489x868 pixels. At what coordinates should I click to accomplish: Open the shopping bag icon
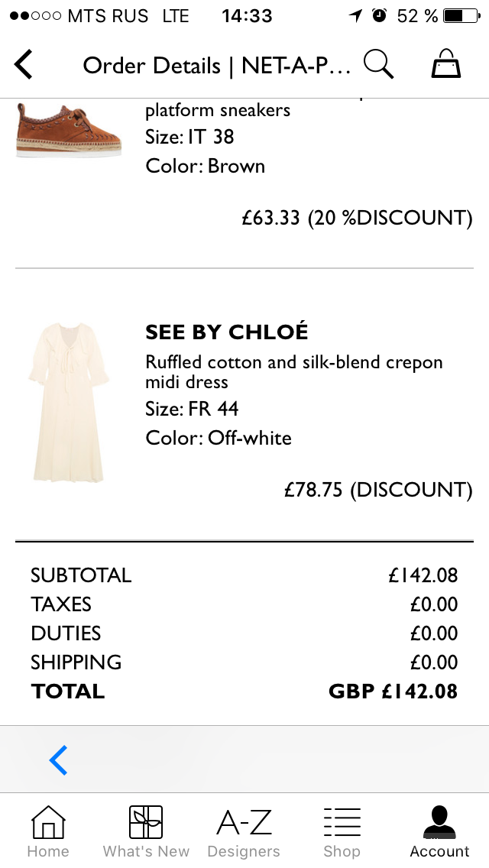(446, 63)
